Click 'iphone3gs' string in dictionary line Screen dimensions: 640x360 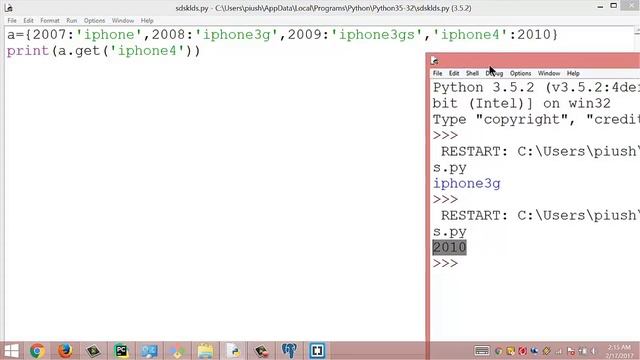click(377, 35)
